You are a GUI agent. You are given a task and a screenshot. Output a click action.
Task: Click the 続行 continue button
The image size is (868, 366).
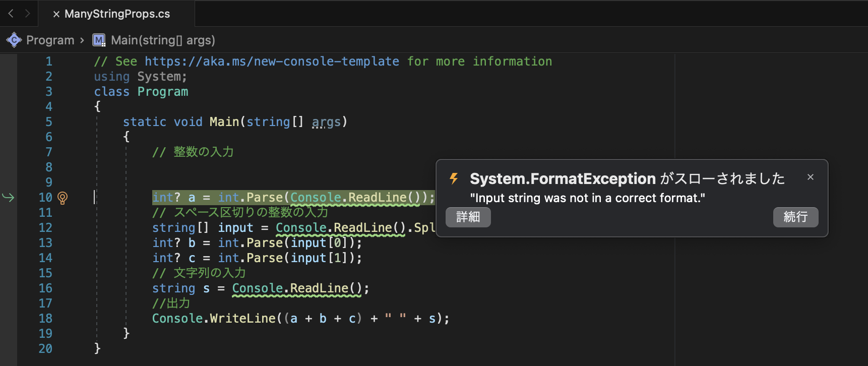click(795, 217)
